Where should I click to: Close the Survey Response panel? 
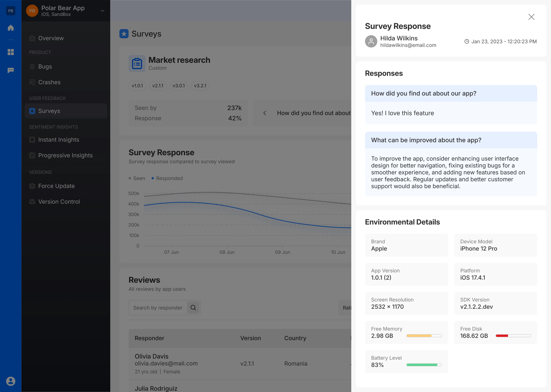531,17
